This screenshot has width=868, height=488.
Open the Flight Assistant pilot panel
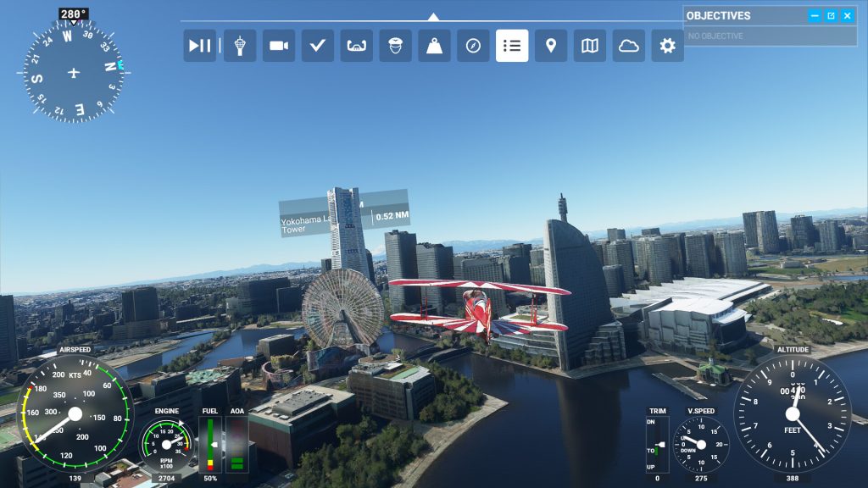(395, 46)
